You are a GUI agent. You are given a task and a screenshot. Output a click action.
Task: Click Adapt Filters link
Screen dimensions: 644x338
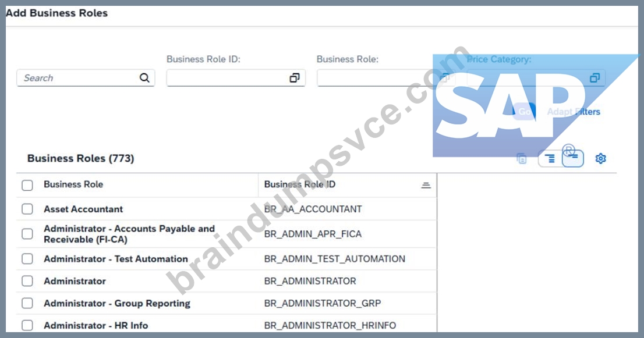(x=574, y=112)
